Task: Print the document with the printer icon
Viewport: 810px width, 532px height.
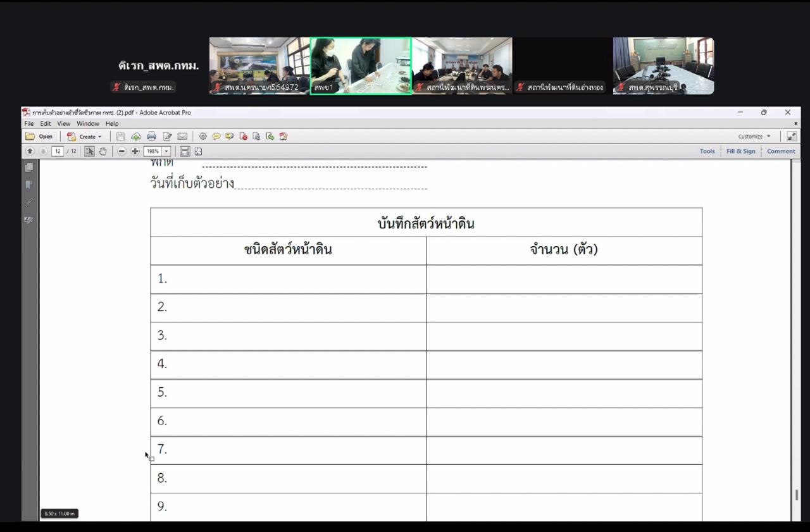Action: coord(151,136)
